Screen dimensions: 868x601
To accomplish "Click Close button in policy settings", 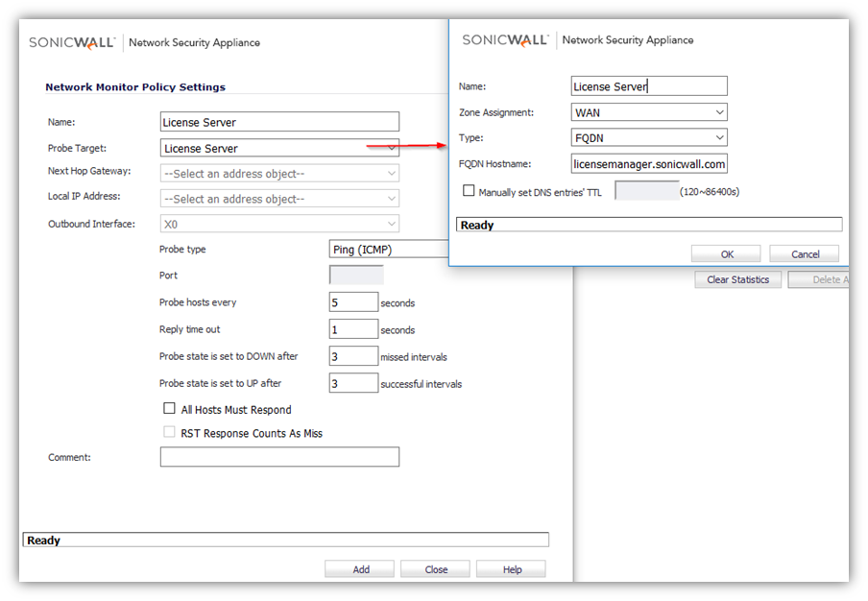I will 436,569.
